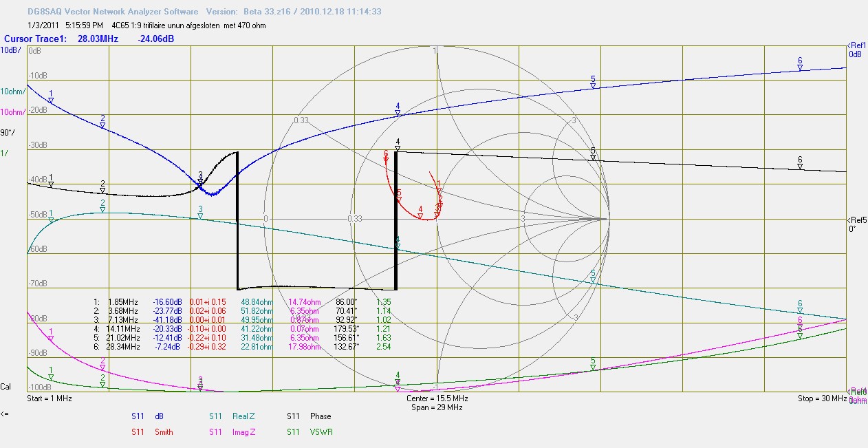
Task: Click the Cursor Trace1 label
Action: (x=35, y=39)
